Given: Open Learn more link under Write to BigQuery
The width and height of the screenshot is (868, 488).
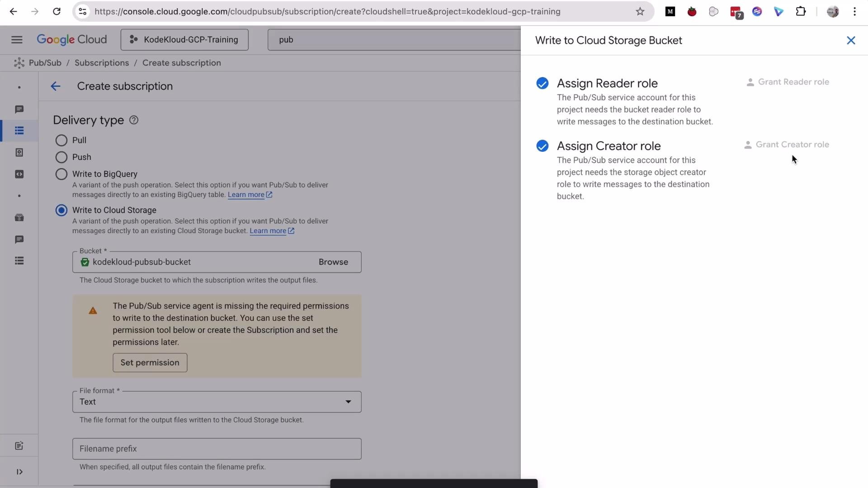Looking at the screenshot, I should coord(250,195).
